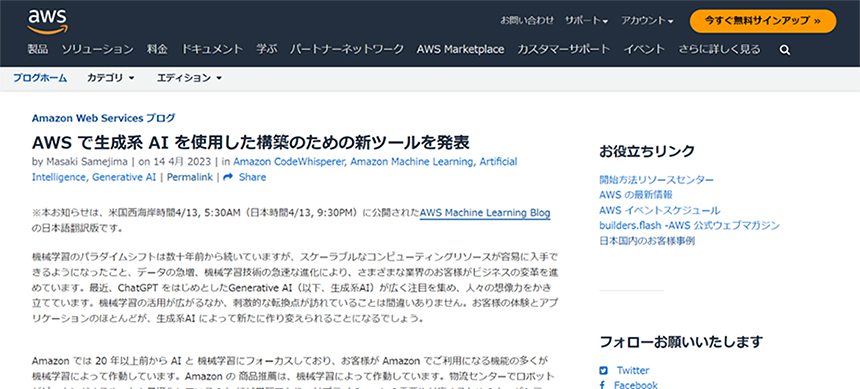860x389 pixels.
Task: Click the Twitter bird icon
Action: tap(603, 370)
